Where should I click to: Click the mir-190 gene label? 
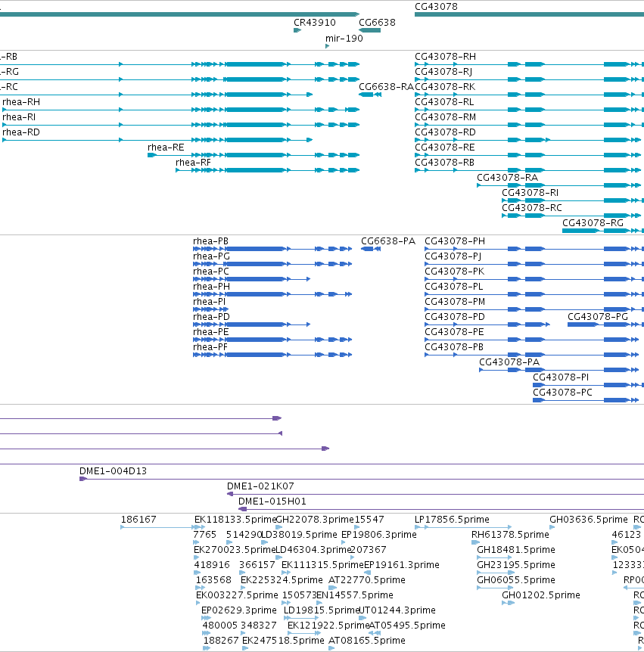point(344,39)
